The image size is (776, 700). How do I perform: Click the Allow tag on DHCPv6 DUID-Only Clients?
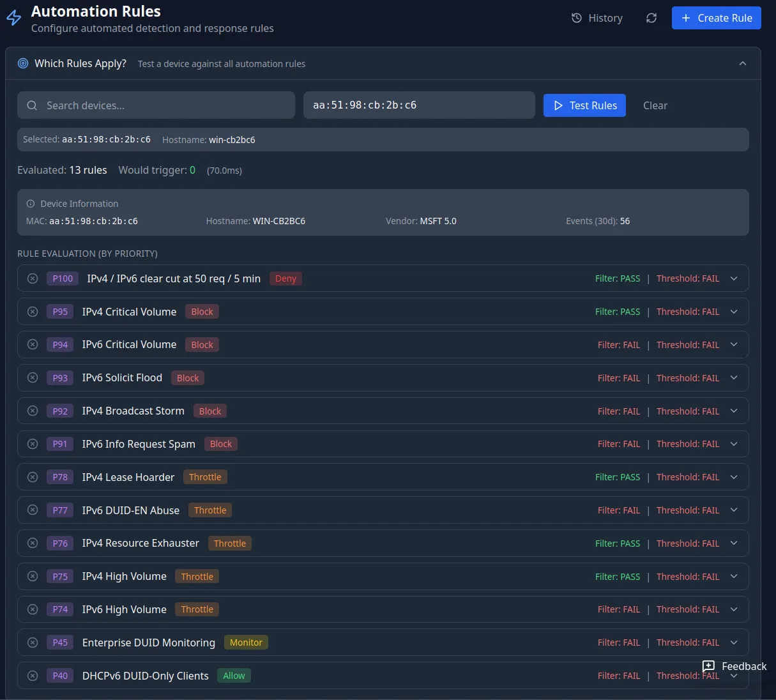[234, 676]
